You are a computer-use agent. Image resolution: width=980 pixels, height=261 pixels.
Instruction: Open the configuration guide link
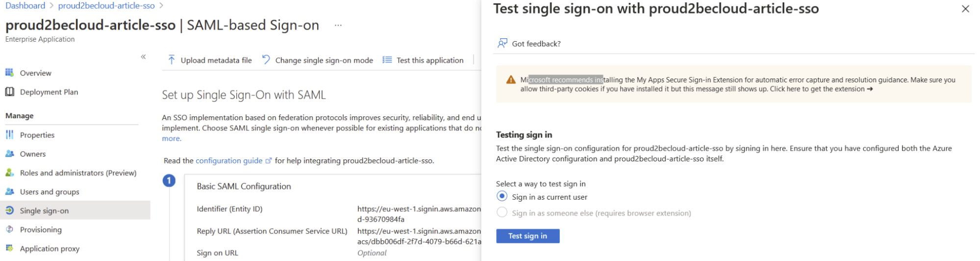tap(229, 160)
